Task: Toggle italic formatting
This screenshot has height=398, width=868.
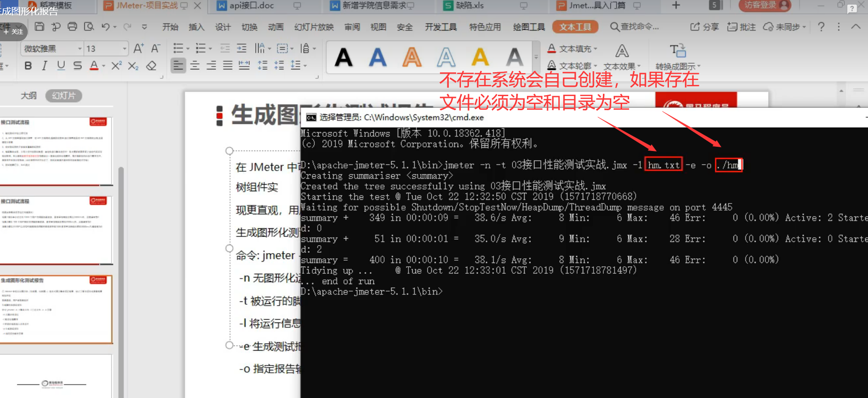Action: click(45, 66)
